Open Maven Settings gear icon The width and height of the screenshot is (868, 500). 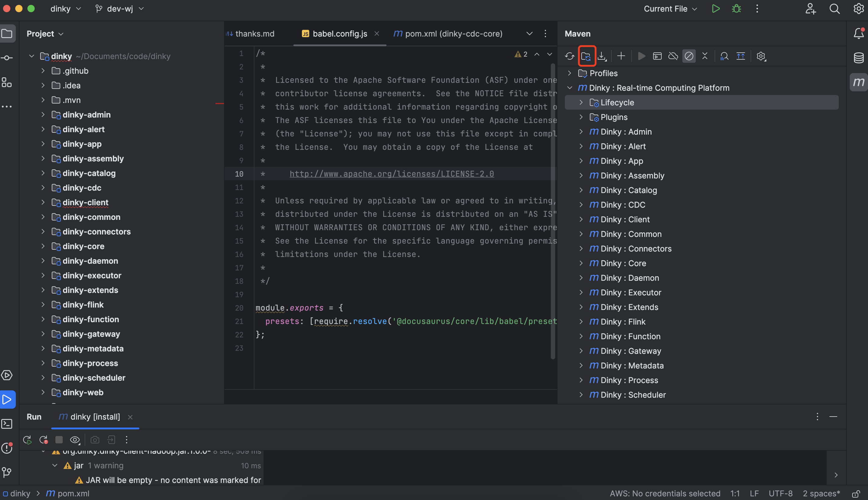(761, 56)
